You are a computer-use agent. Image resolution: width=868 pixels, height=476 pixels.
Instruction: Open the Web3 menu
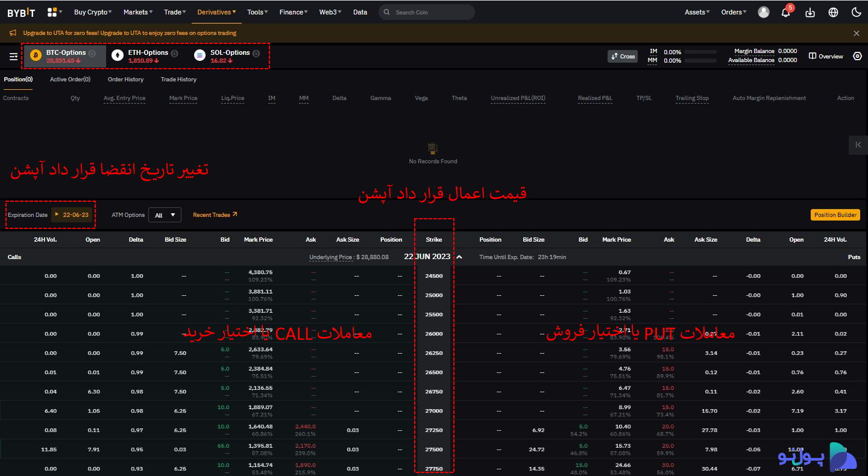pyautogui.click(x=330, y=12)
